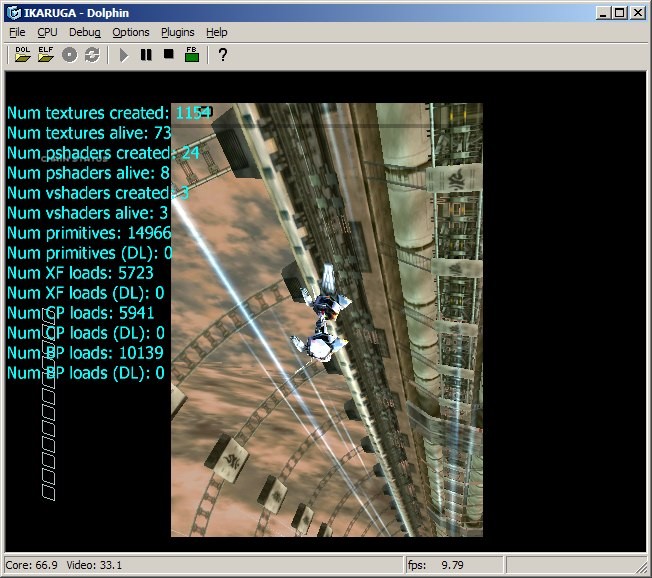Click the 'Num primitives (DL): 0' line
652x578 pixels.
tap(89, 253)
